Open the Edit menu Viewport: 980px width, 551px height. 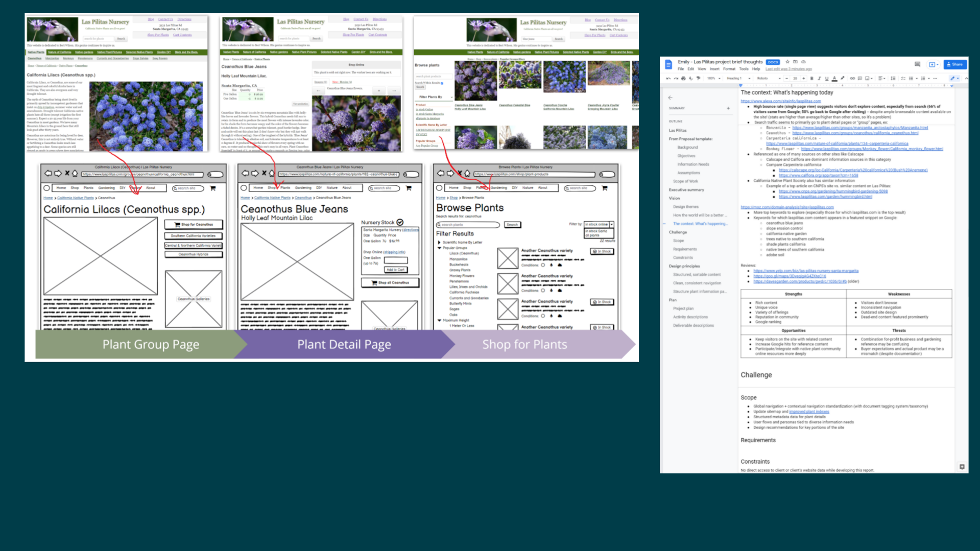(691, 69)
